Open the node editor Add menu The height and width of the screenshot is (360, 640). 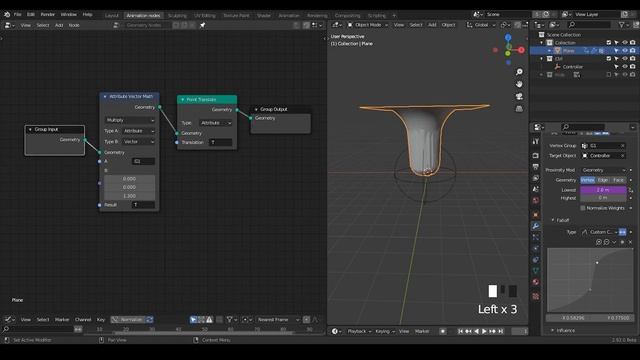click(x=59, y=25)
